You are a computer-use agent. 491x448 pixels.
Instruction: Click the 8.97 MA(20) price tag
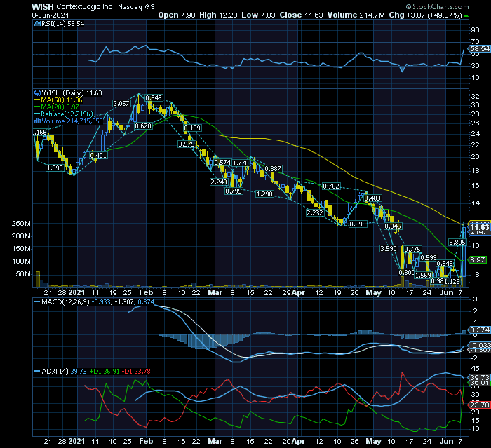[x=477, y=260]
